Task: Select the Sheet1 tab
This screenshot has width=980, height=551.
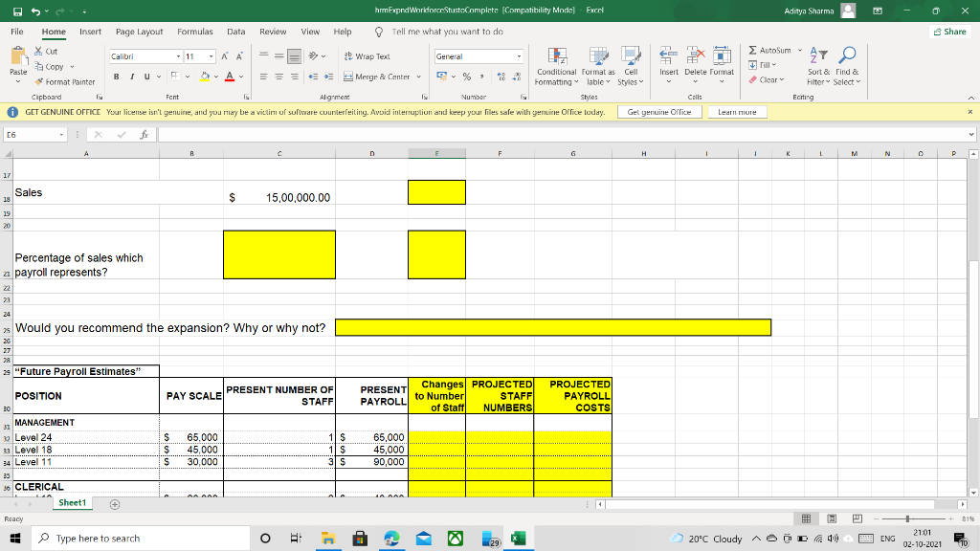Action: click(x=72, y=503)
